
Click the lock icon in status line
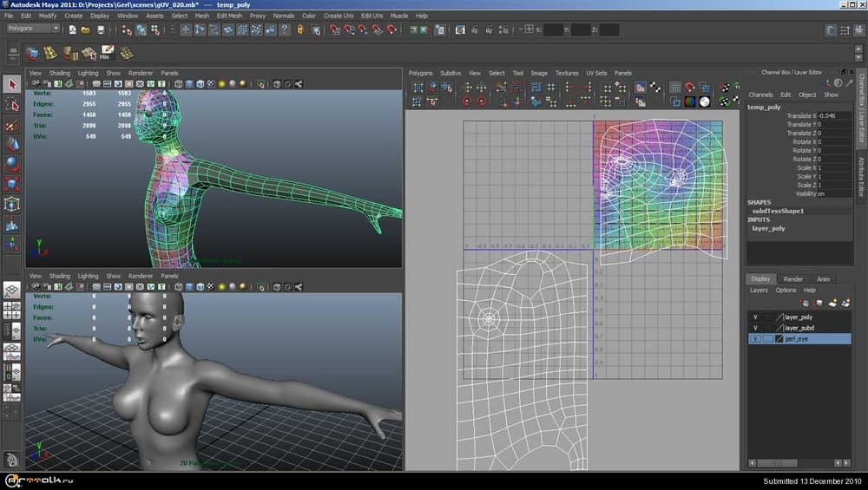[x=300, y=29]
